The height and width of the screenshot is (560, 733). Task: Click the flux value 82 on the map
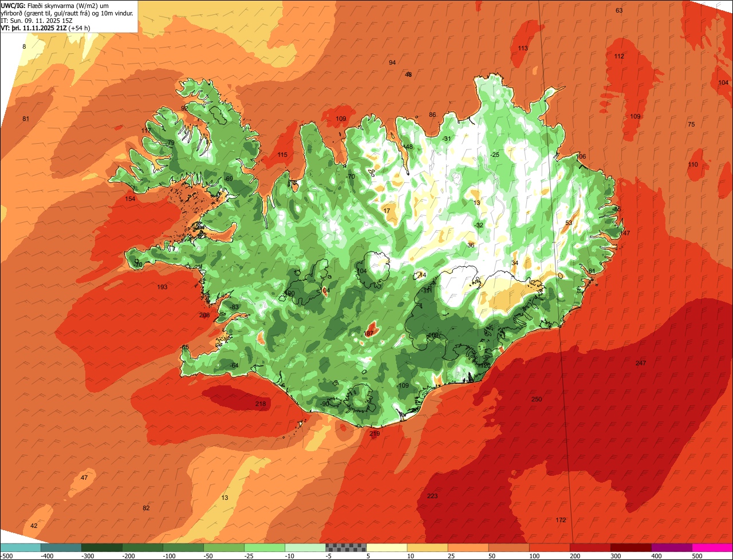pyautogui.click(x=146, y=508)
